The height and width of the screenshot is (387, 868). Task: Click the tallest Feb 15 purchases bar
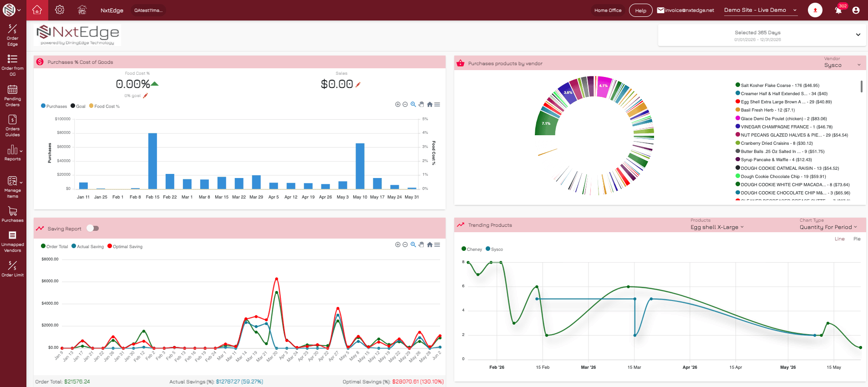(152, 161)
